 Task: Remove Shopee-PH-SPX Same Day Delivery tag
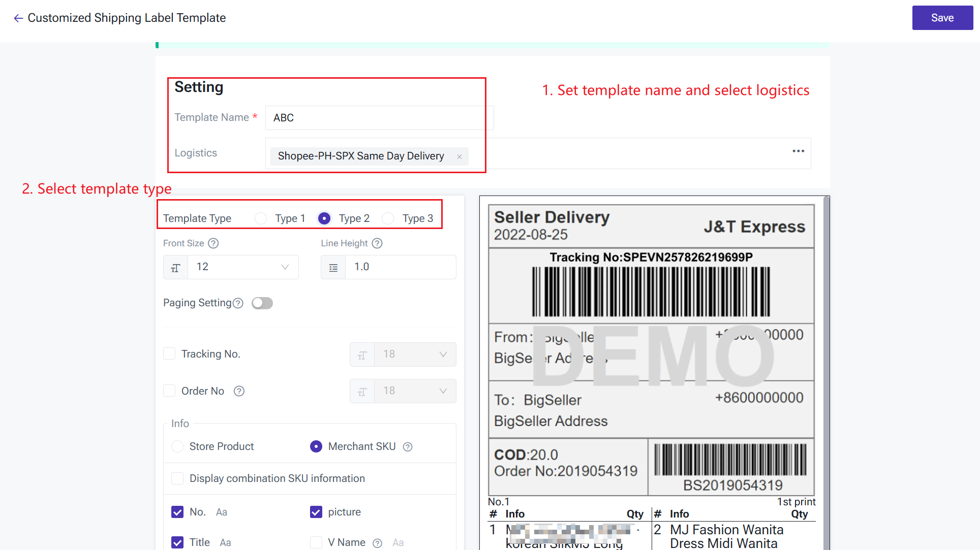(459, 157)
